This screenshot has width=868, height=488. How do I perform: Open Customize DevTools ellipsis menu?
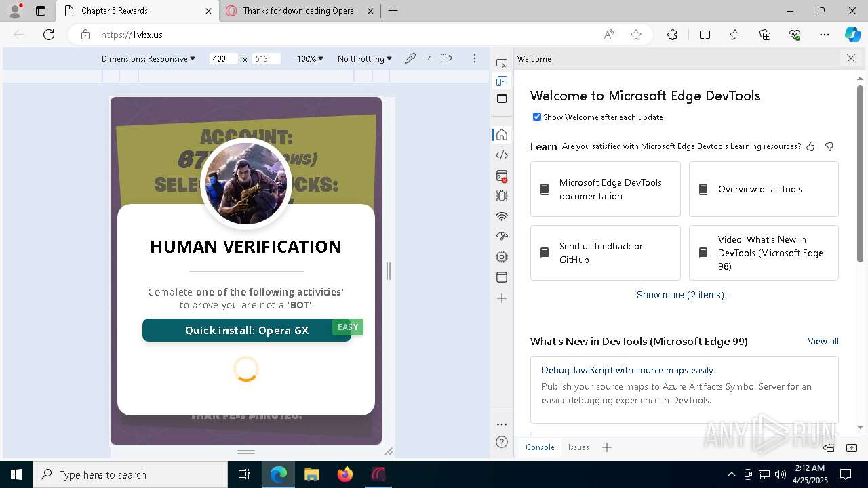[502, 424]
